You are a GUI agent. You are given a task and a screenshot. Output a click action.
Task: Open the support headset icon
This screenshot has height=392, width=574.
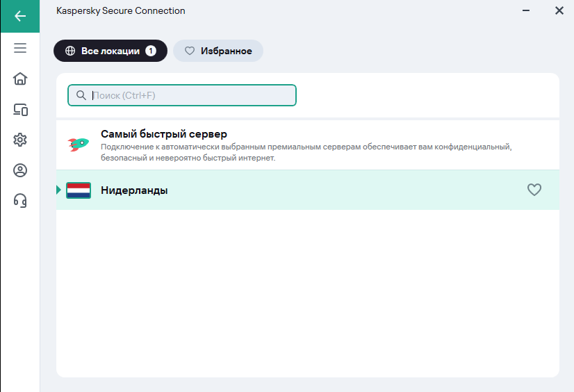click(x=20, y=201)
